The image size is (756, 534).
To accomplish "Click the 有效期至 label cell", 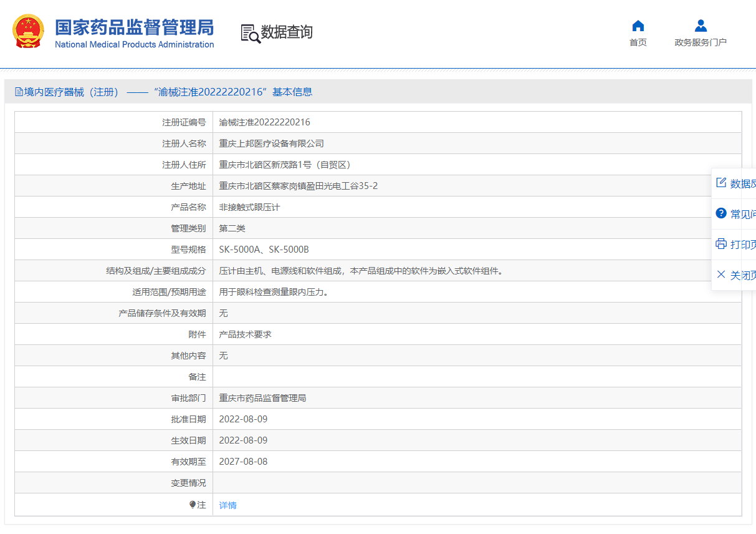I will pyautogui.click(x=114, y=462).
